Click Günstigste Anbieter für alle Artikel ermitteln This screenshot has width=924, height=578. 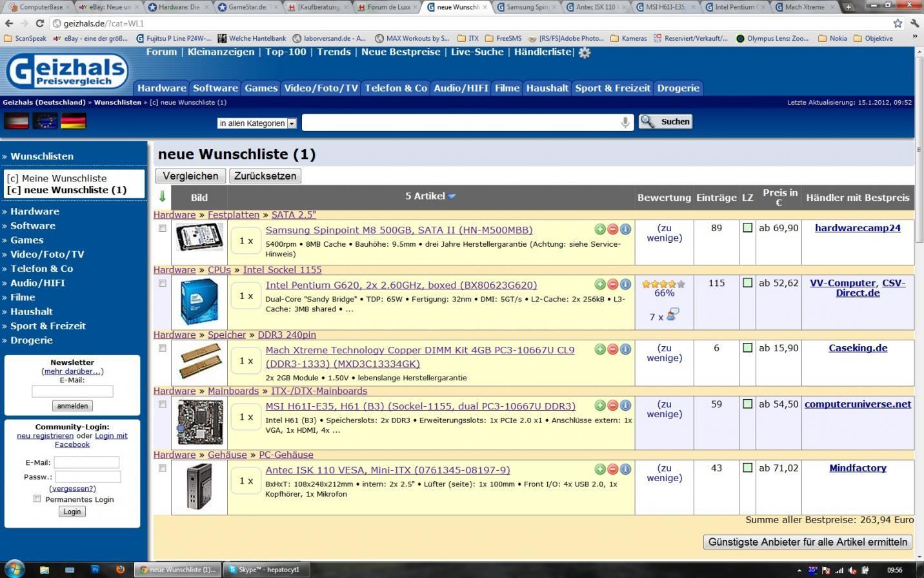point(808,542)
